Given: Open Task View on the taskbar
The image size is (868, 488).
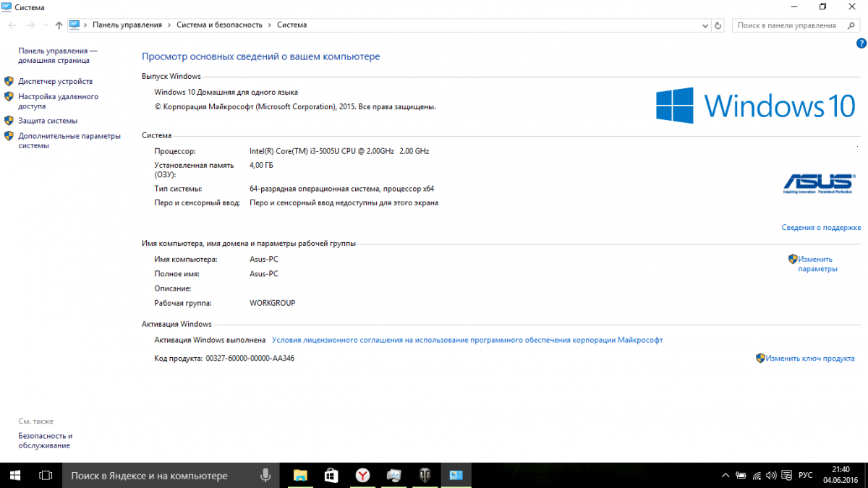Looking at the screenshot, I should coord(45,475).
